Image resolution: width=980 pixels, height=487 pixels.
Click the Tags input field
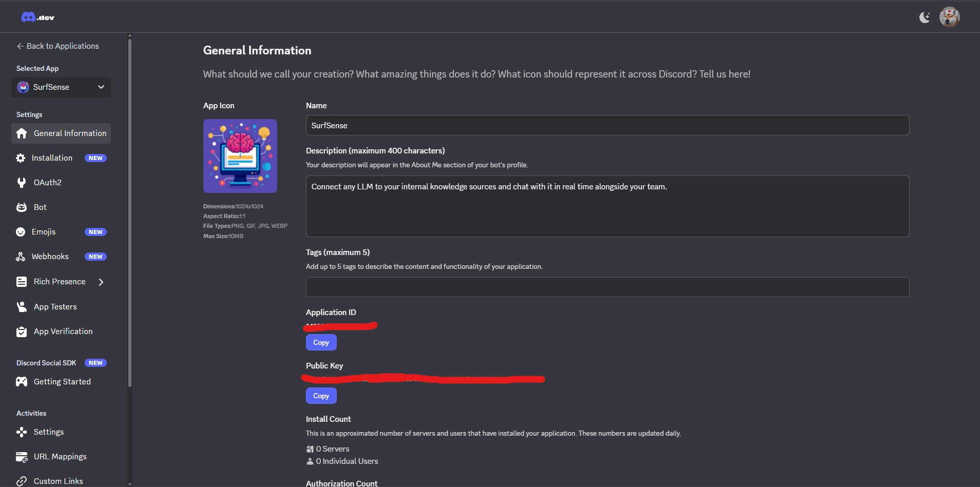(607, 287)
